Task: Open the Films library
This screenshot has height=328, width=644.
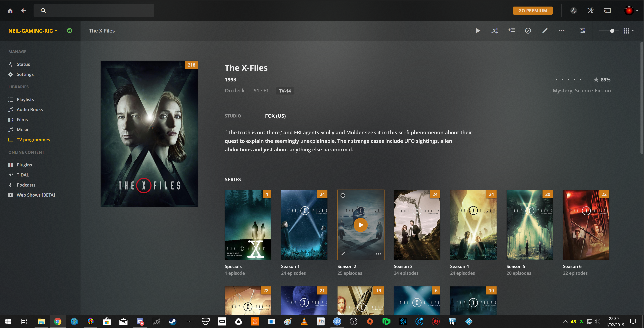Action: pos(22,119)
